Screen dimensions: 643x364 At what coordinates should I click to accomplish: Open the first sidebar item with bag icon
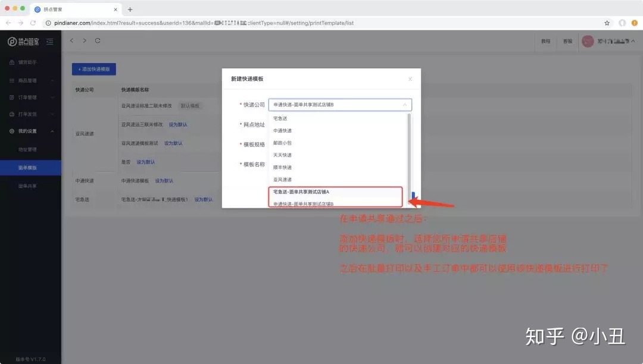(x=27, y=62)
